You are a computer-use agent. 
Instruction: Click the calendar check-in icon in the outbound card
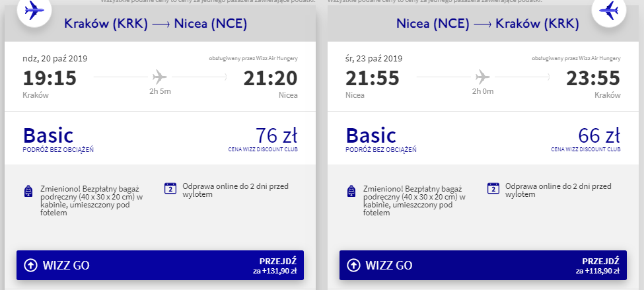point(170,188)
